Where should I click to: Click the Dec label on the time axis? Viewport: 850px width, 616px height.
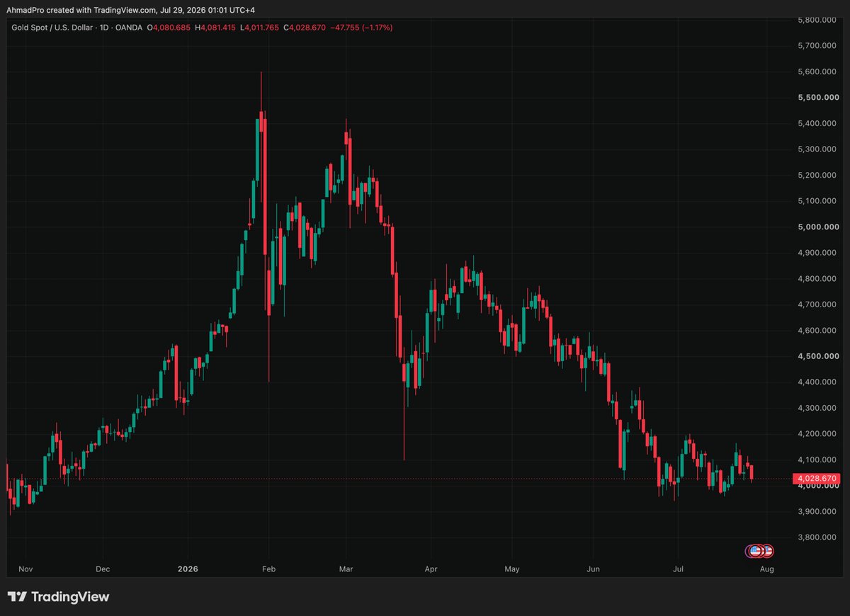point(103,569)
